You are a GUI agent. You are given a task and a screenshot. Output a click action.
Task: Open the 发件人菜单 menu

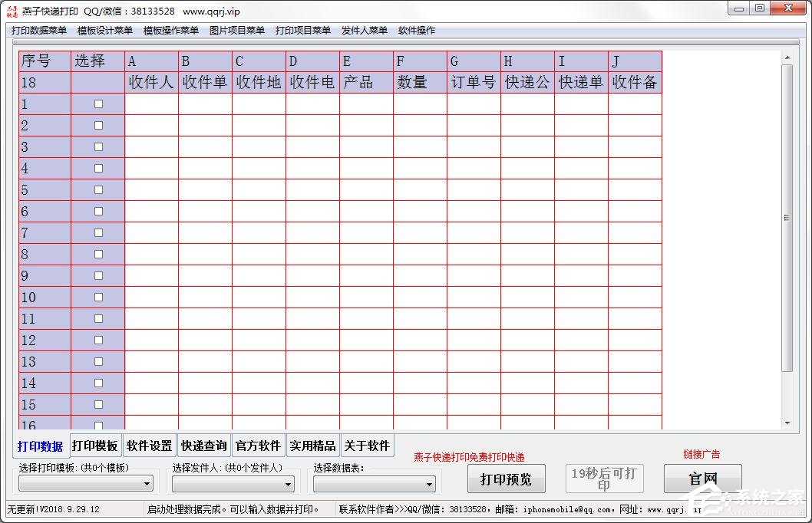coord(365,31)
